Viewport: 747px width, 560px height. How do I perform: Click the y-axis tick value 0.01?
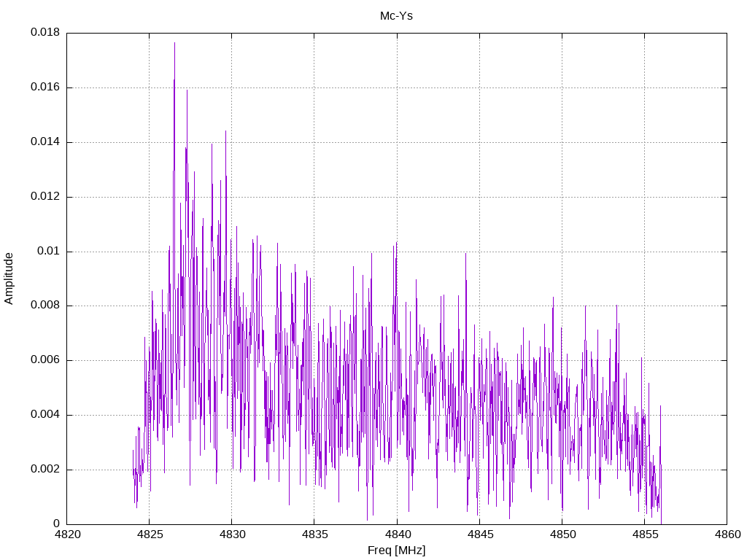click(49, 252)
